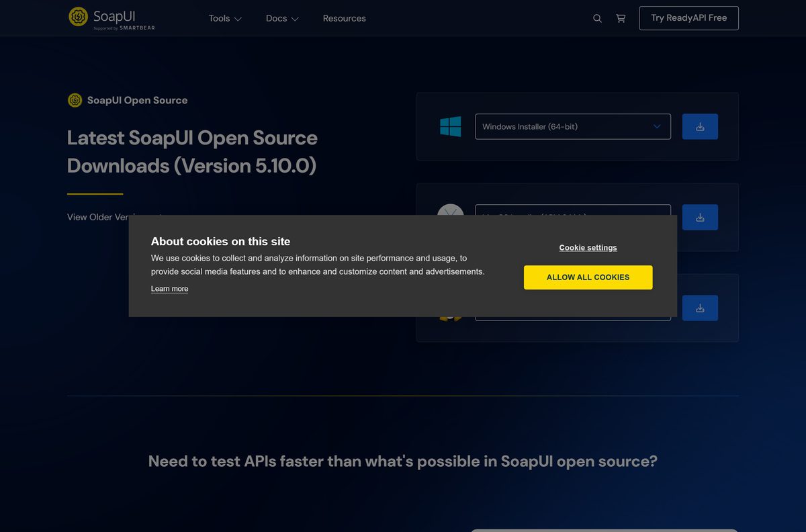Click the Tools menu chevron arrow

tap(238, 19)
